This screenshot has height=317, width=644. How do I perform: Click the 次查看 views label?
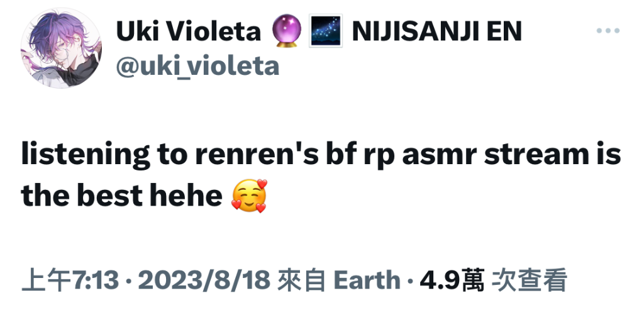tap(530, 281)
